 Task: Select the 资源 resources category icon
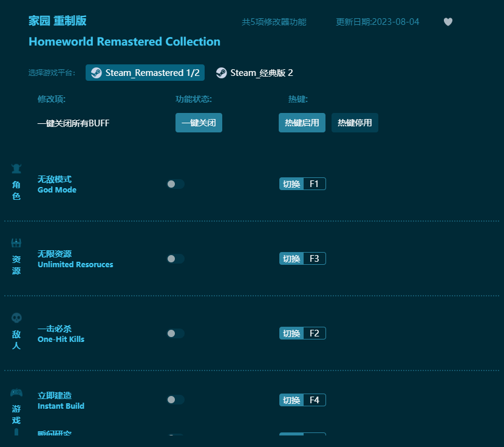[x=16, y=244]
